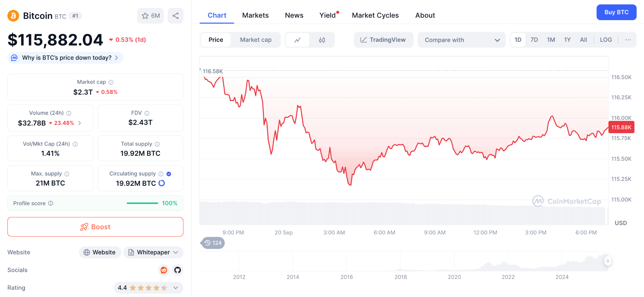
Task: Click the $2.3T market cap value
Action: pos(83,92)
